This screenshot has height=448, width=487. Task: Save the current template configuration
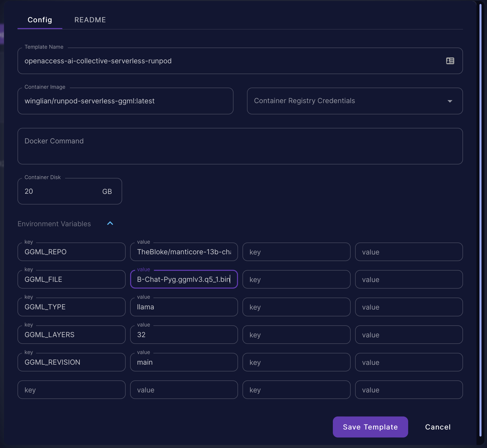click(370, 426)
